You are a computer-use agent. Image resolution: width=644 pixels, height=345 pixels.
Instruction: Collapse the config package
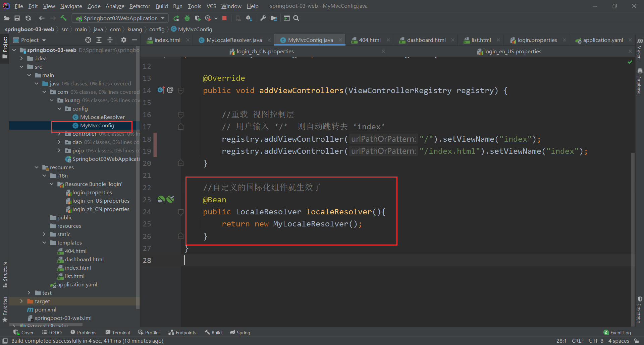[59, 109]
